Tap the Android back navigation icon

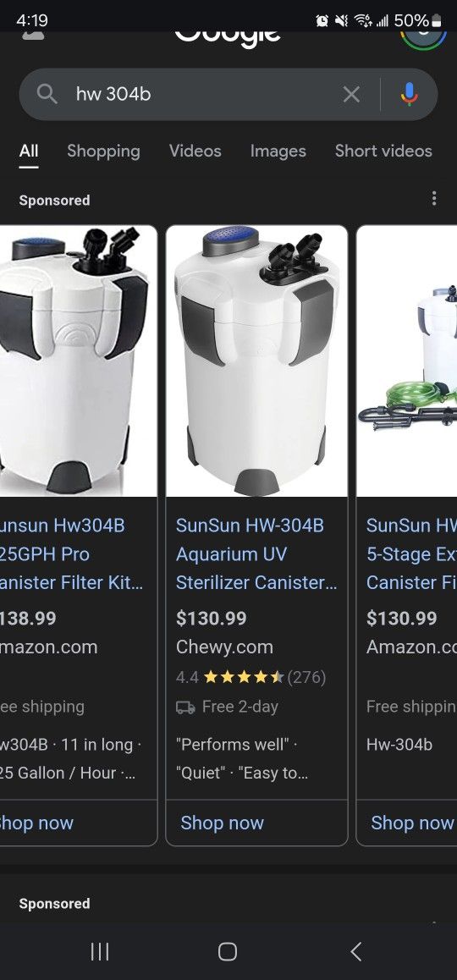(x=355, y=951)
